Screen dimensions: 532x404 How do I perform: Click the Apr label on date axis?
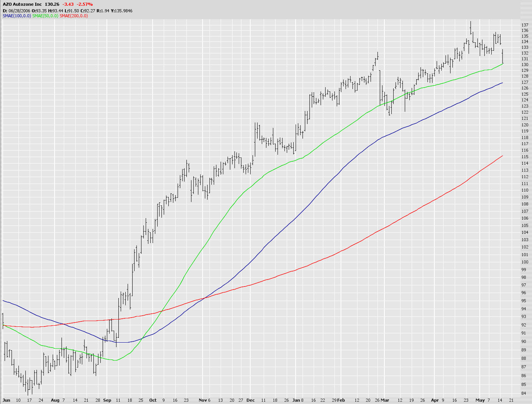(x=435, y=400)
